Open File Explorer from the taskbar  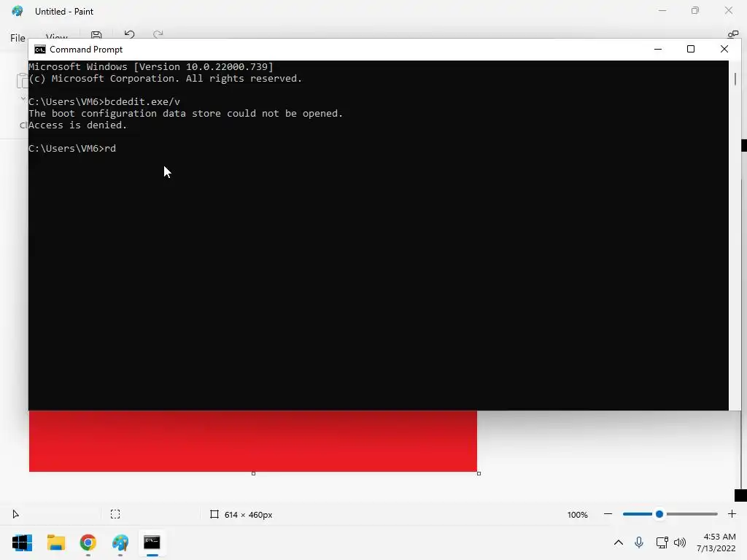click(x=55, y=542)
